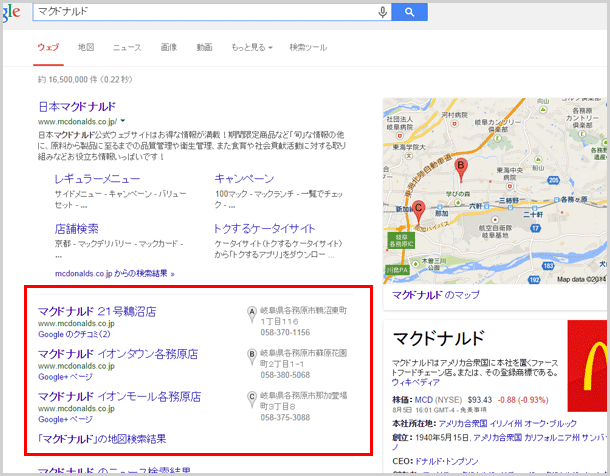Click phone number 058-375-3088

[x=285, y=418]
